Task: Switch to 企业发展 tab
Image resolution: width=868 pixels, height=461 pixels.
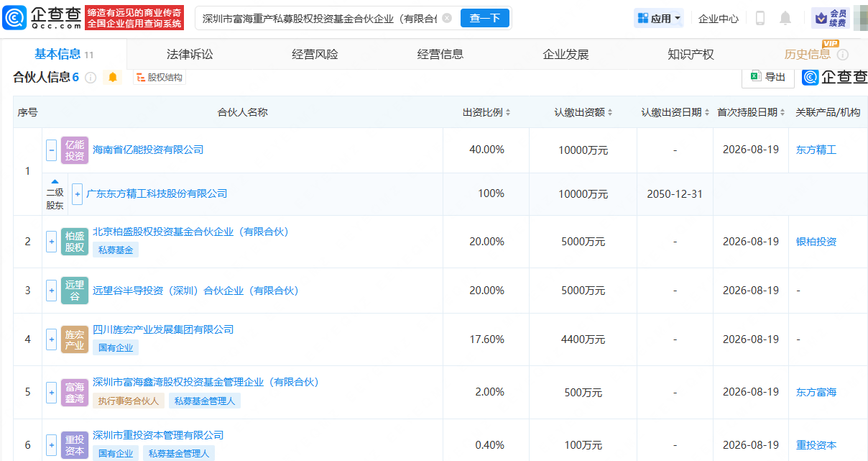Action: pos(565,54)
